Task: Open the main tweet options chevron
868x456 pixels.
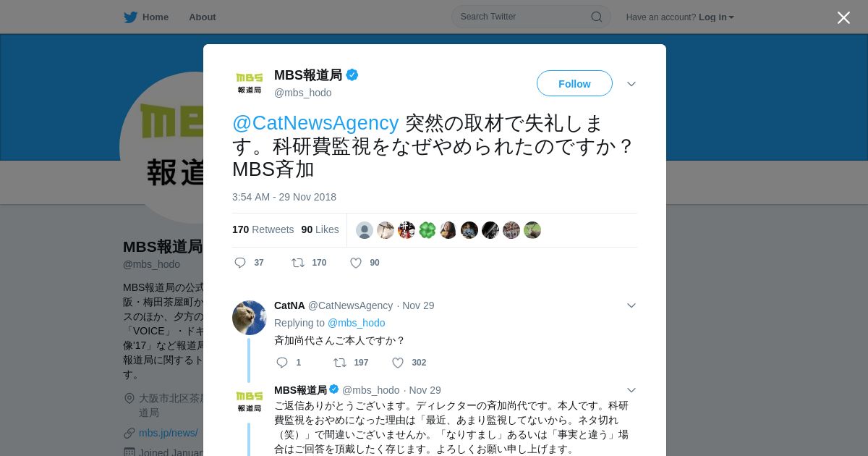Action: (x=631, y=84)
